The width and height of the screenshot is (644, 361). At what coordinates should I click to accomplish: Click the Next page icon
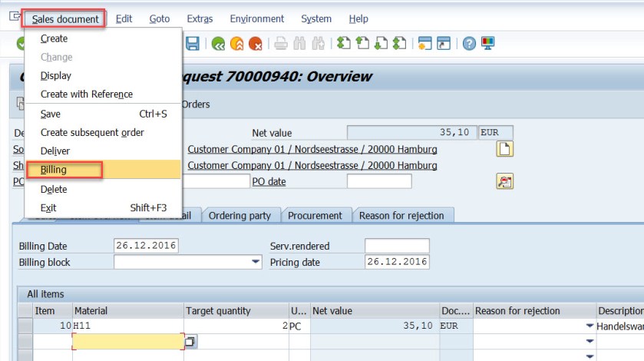coord(381,43)
